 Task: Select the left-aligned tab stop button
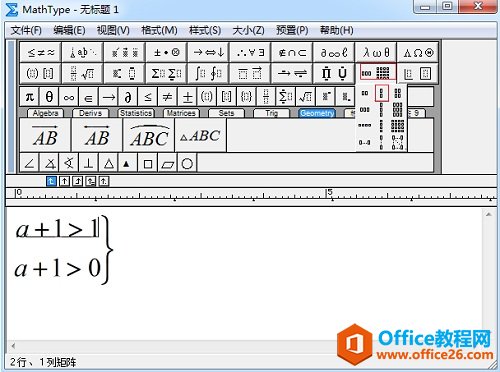(x=51, y=181)
